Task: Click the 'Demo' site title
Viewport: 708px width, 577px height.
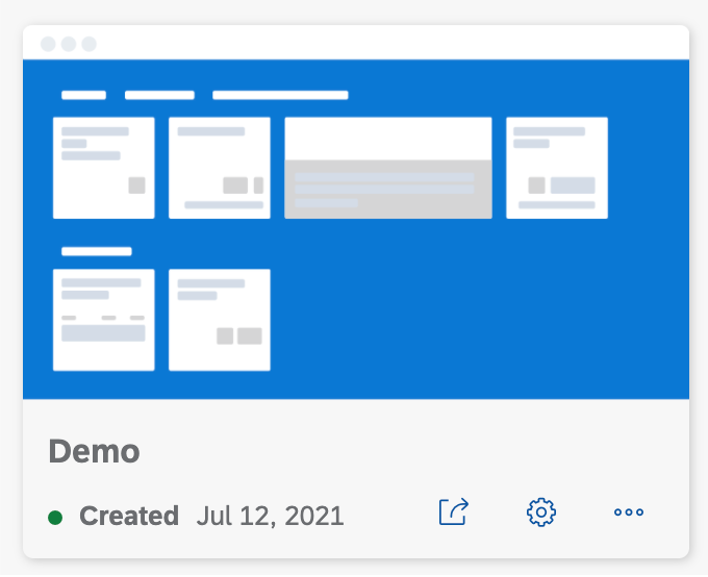Action: coord(94,451)
